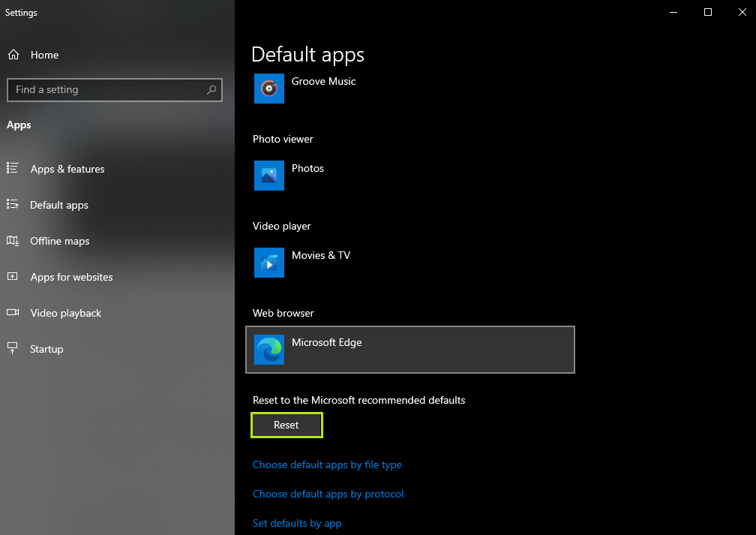Open Apps & features page
The image size is (756, 535).
coord(67,169)
